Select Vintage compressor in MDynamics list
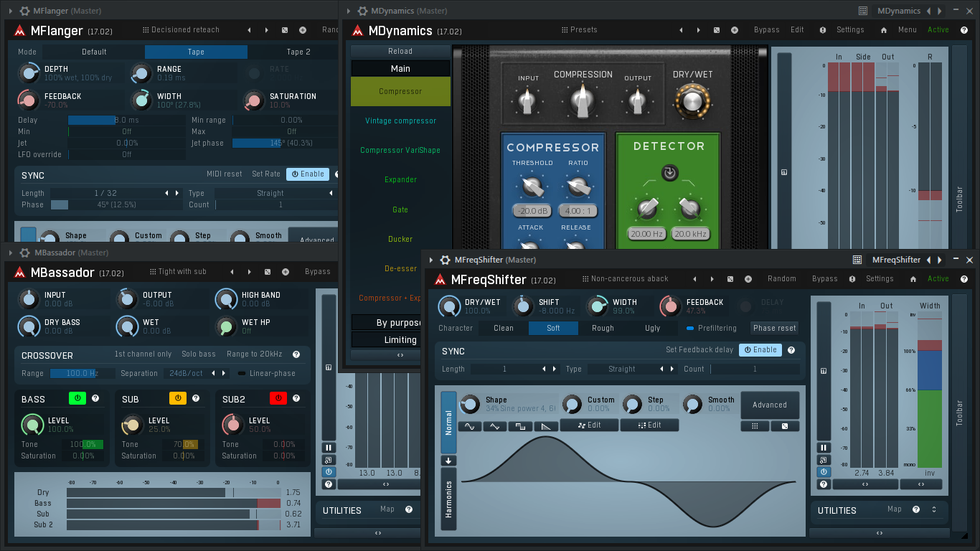Viewport: 980px width, 551px height. click(400, 121)
